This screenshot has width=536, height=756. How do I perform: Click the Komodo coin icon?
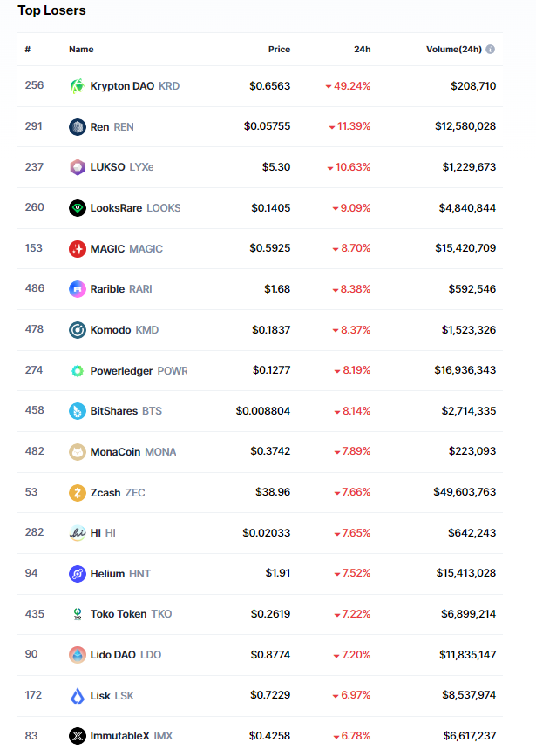point(78,330)
